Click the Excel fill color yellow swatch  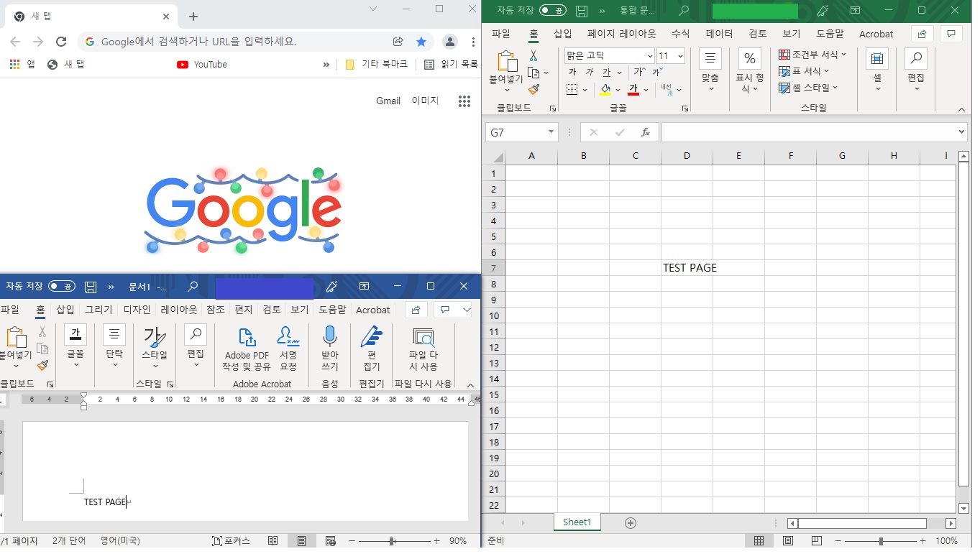pyautogui.click(x=605, y=90)
